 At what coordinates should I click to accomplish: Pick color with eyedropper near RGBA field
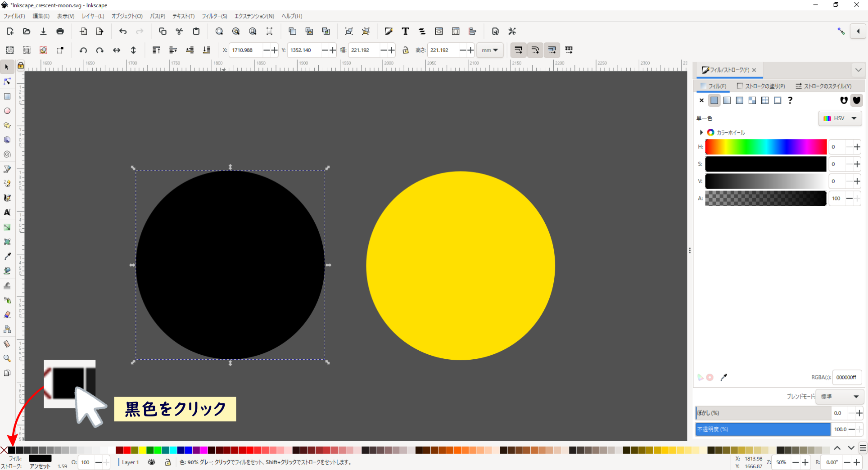click(x=724, y=377)
